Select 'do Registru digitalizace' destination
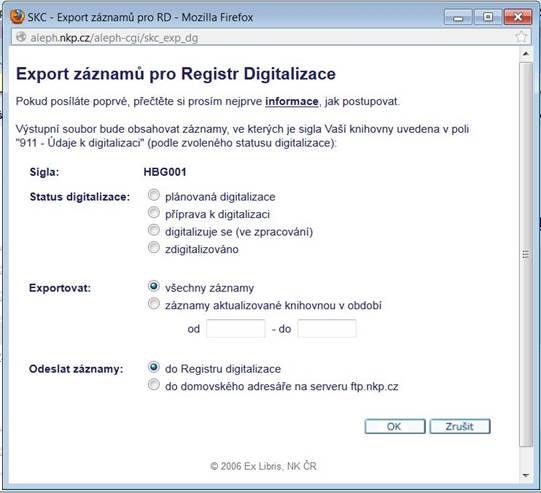The width and height of the screenshot is (541, 493). pos(154,367)
